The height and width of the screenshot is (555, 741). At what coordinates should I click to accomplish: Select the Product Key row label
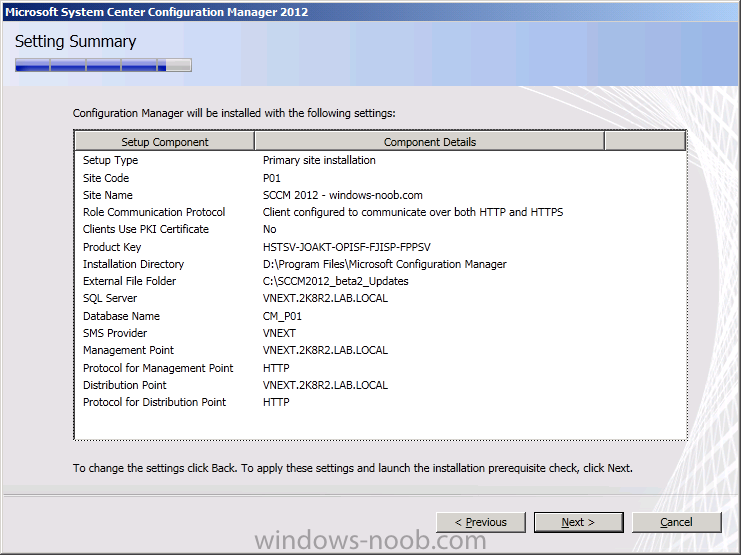click(x=112, y=247)
